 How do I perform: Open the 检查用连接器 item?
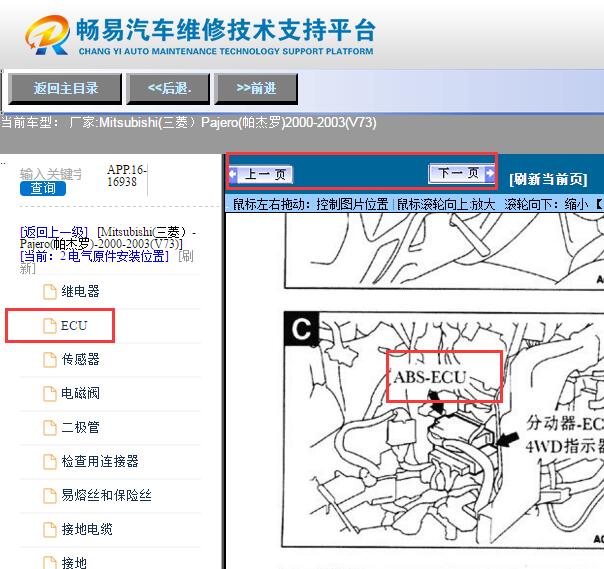tap(100, 461)
